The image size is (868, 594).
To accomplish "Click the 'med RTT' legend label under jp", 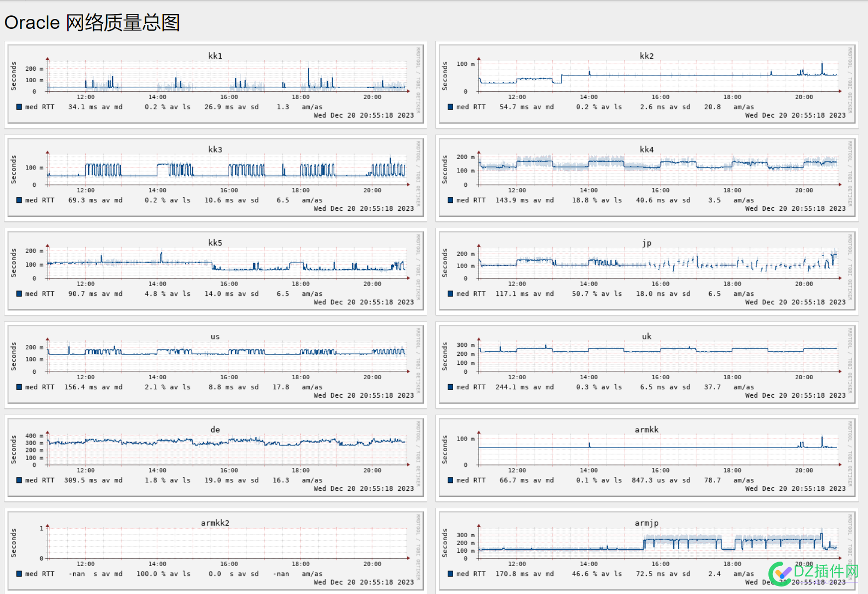I will 471,294.
